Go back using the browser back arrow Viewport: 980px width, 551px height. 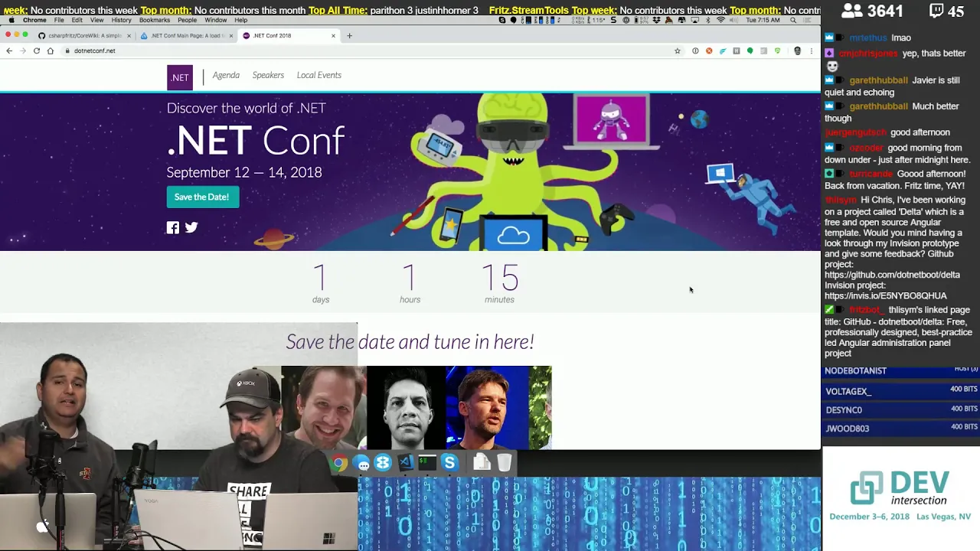tap(9, 51)
